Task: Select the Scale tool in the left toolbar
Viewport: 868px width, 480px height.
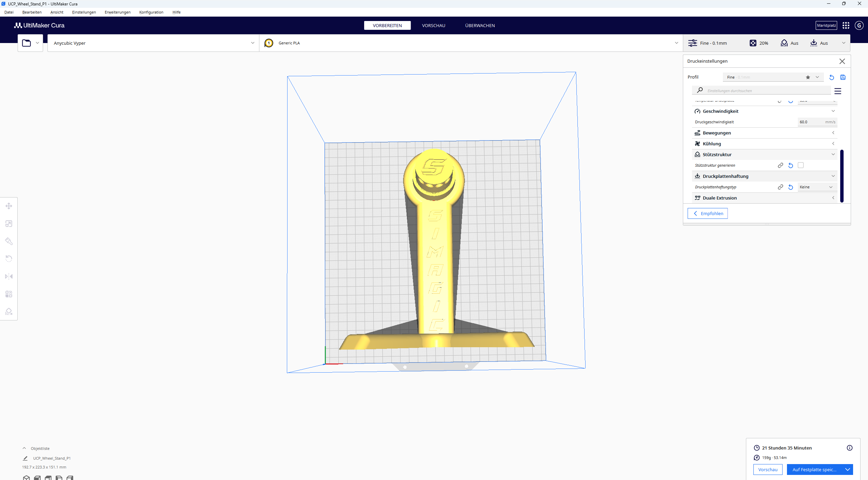Action: (x=9, y=224)
